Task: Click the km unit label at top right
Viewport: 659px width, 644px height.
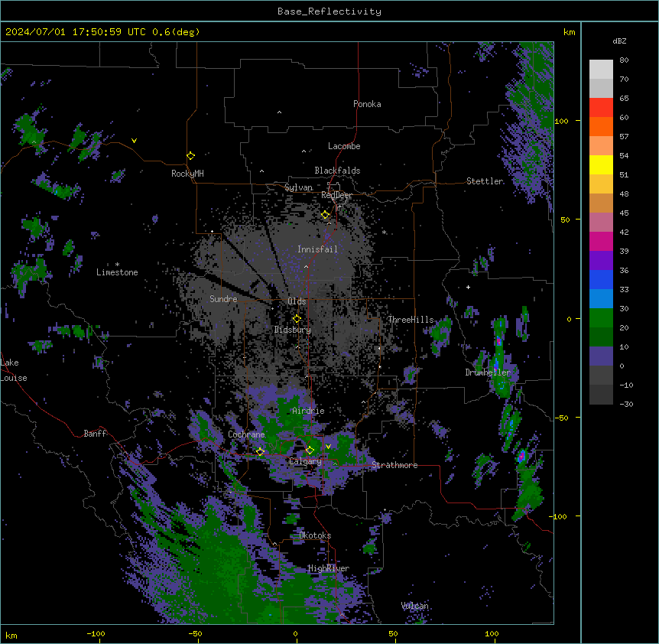Action: [x=569, y=32]
